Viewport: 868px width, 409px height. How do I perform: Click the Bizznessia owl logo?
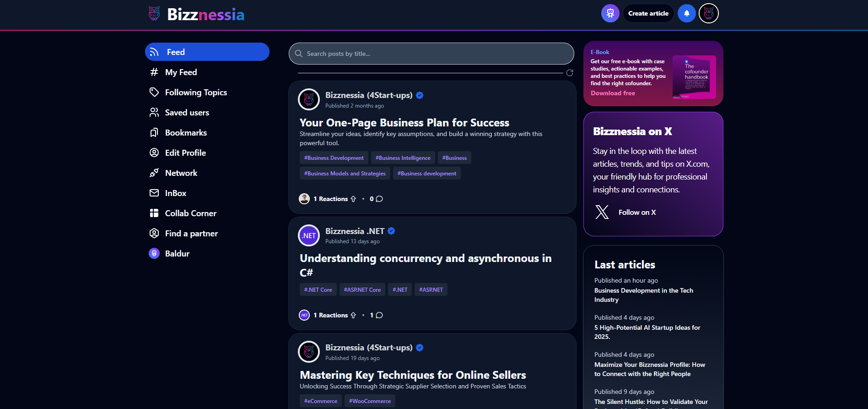pyautogui.click(x=154, y=14)
